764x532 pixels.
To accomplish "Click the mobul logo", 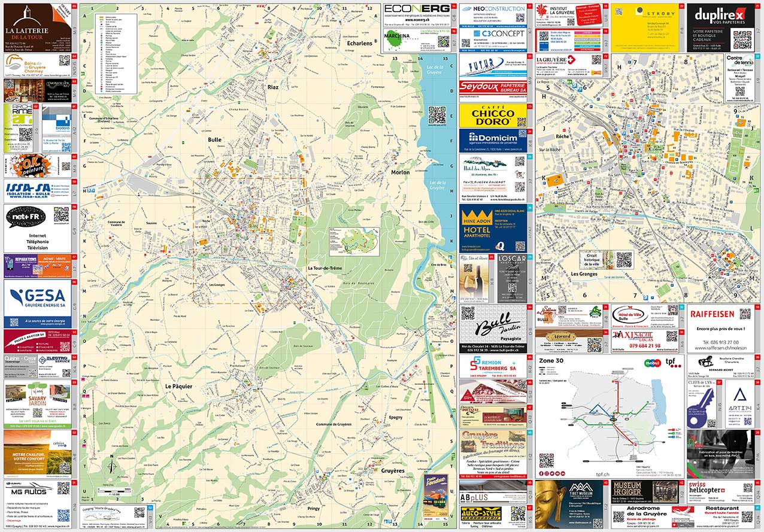I will point(652,363).
